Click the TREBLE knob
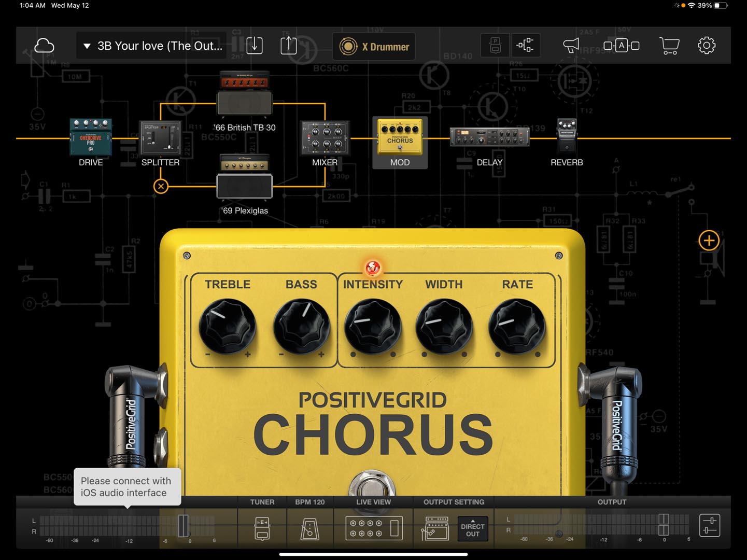747x560 pixels. tap(228, 327)
